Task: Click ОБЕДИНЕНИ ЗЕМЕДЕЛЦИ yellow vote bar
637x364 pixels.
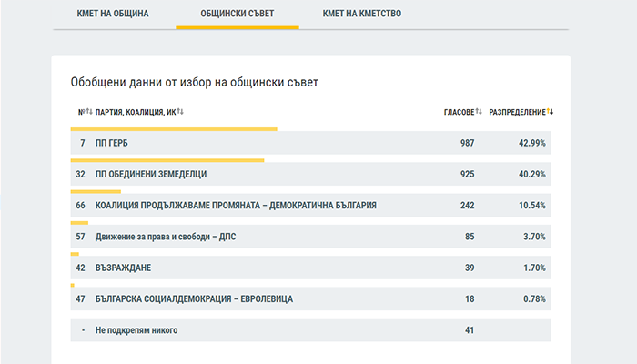Action: coord(167,160)
